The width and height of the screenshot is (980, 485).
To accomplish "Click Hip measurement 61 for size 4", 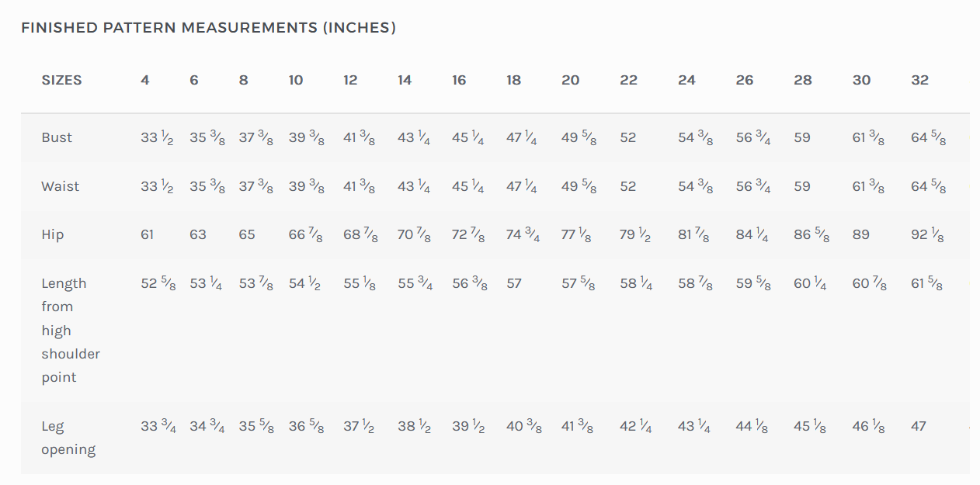I will coord(148,234).
